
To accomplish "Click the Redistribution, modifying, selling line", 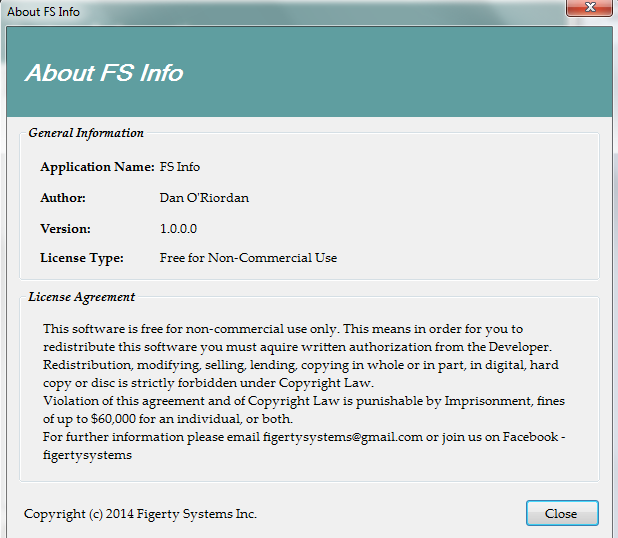I will 300,365.
